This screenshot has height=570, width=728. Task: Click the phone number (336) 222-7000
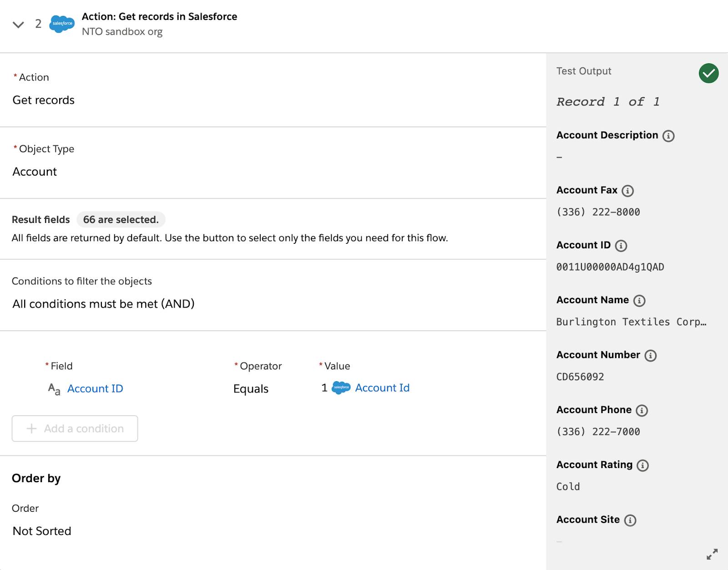click(598, 432)
